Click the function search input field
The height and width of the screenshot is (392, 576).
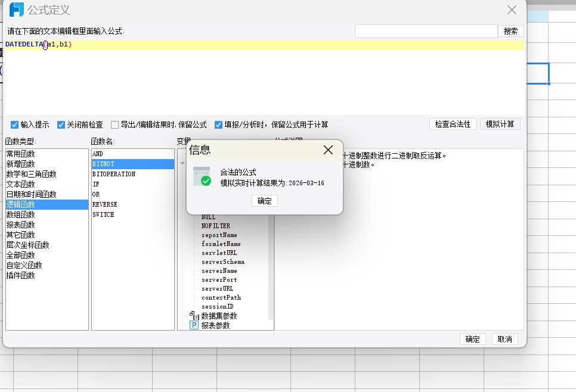[x=426, y=31]
